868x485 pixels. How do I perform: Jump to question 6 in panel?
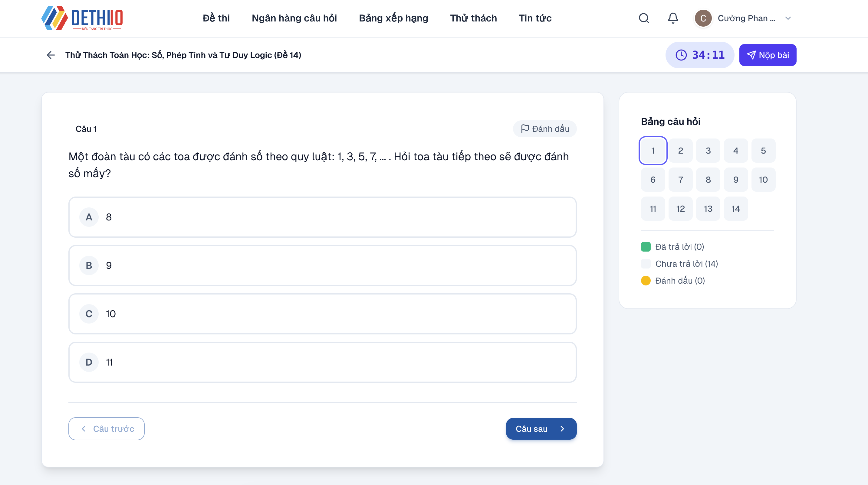[653, 180]
